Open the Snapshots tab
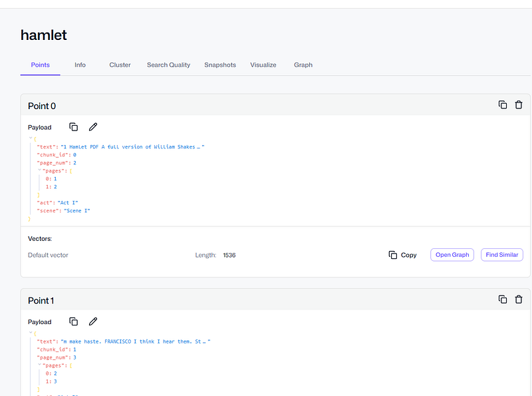Image resolution: width=532 pixels, height=396 pixels. click(x=220, y=65)
